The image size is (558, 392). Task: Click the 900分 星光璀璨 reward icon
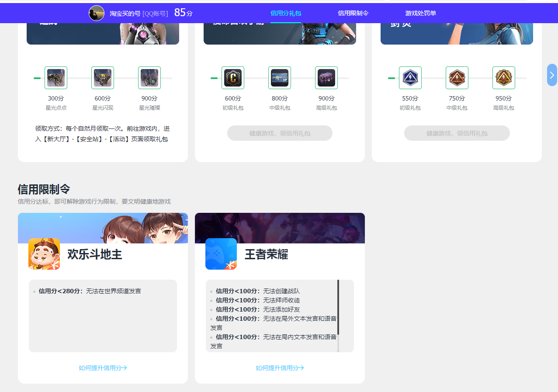point(149,78)
